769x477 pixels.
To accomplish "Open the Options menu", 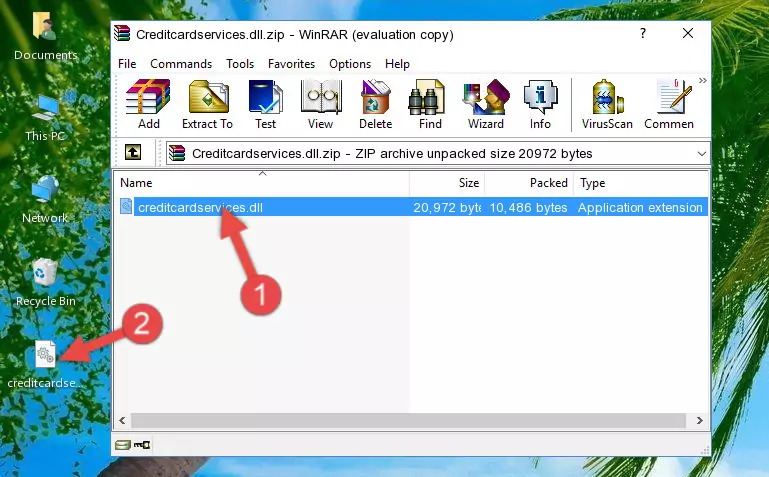I will tap(350, 64).
